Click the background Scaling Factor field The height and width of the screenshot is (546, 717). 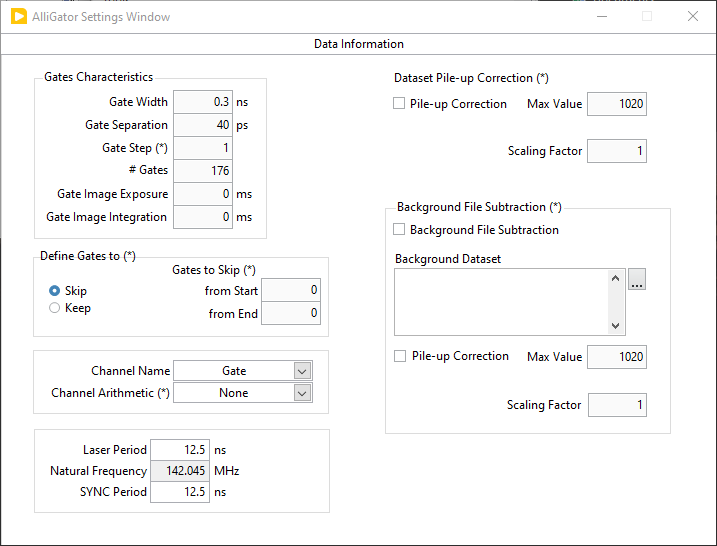coord(617,405)
